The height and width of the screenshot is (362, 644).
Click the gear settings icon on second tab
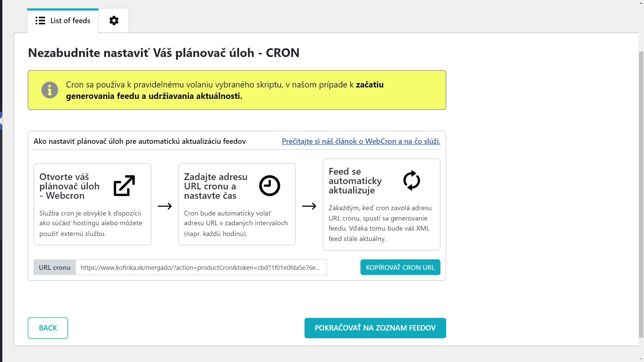coord(114,20)
